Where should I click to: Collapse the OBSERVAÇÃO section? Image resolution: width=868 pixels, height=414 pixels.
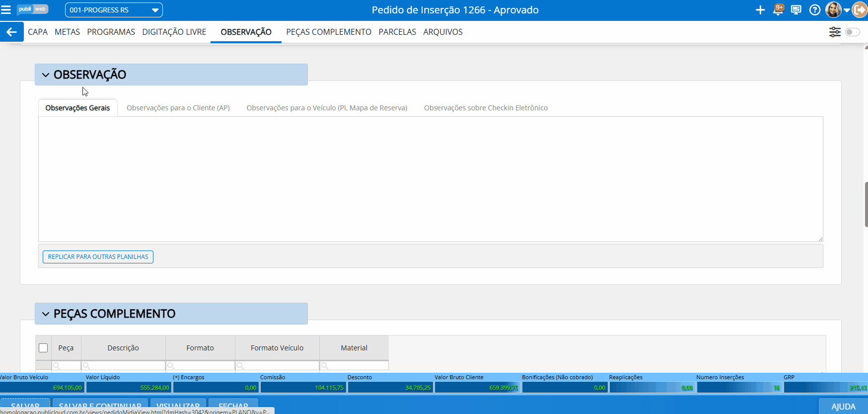[x=46, y=75]
